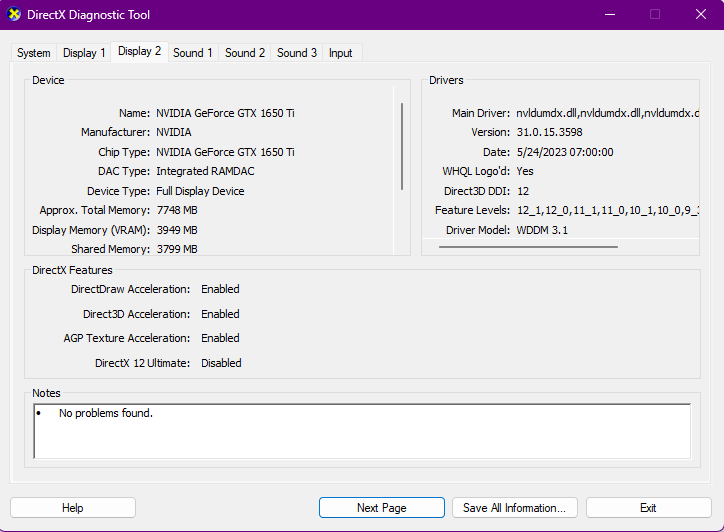Select the device name NVIDIA GeForce GTX 1650 Ti
Image resolution: width=724 pixels, height=532 pixels.
225,113
